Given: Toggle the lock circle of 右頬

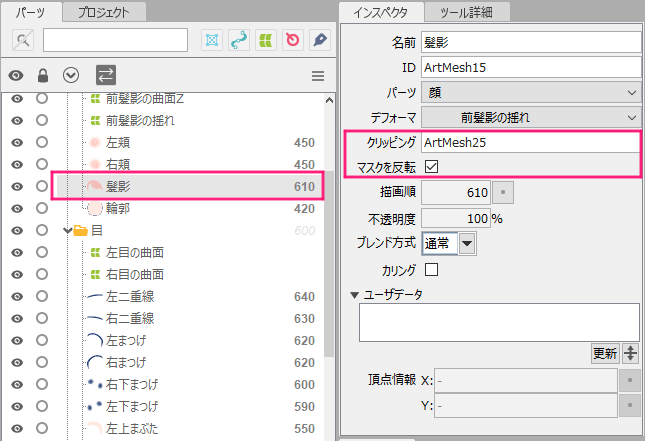Looking at the screenshot, I should tap(42, 164).
